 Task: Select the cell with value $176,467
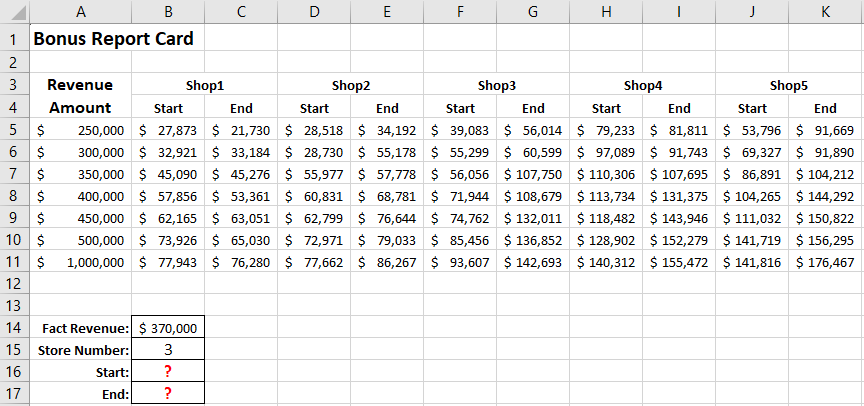point(825,262)
